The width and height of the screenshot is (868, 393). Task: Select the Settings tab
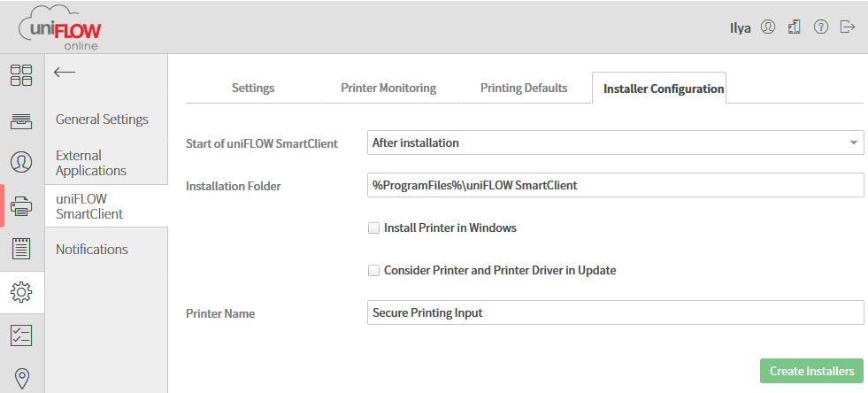click(253, 89)
